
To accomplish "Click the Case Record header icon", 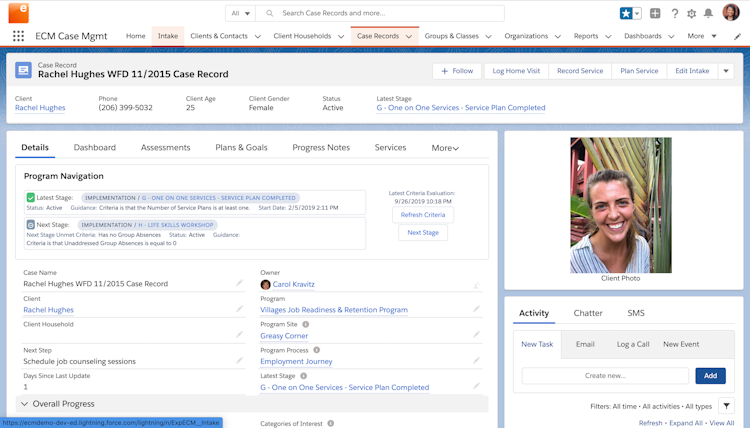I will (23, 70).
